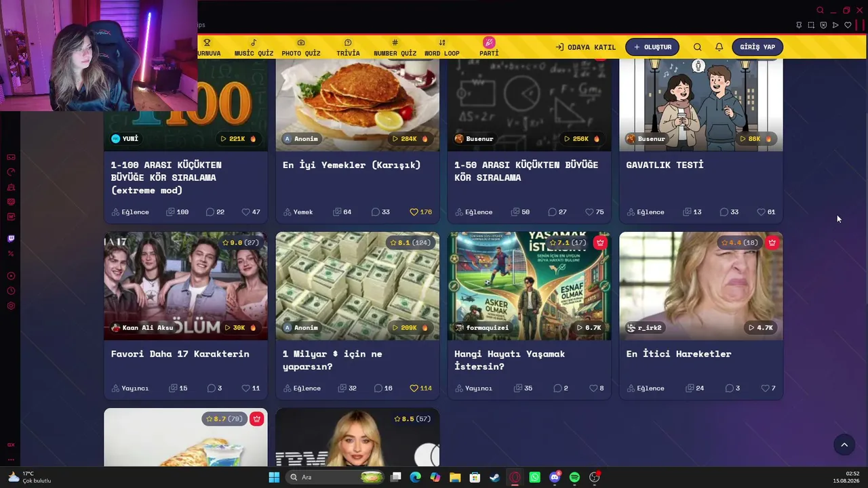868x488 pixels.
Task: Open Discord from the taskbar
Action: [555, 477]
